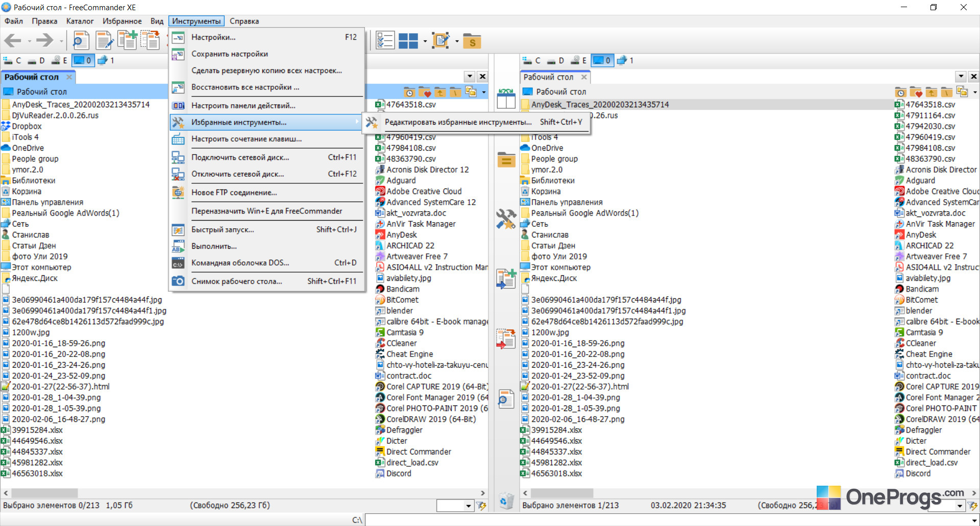
Task: Click the command line input field
Action: click(672, 520)
